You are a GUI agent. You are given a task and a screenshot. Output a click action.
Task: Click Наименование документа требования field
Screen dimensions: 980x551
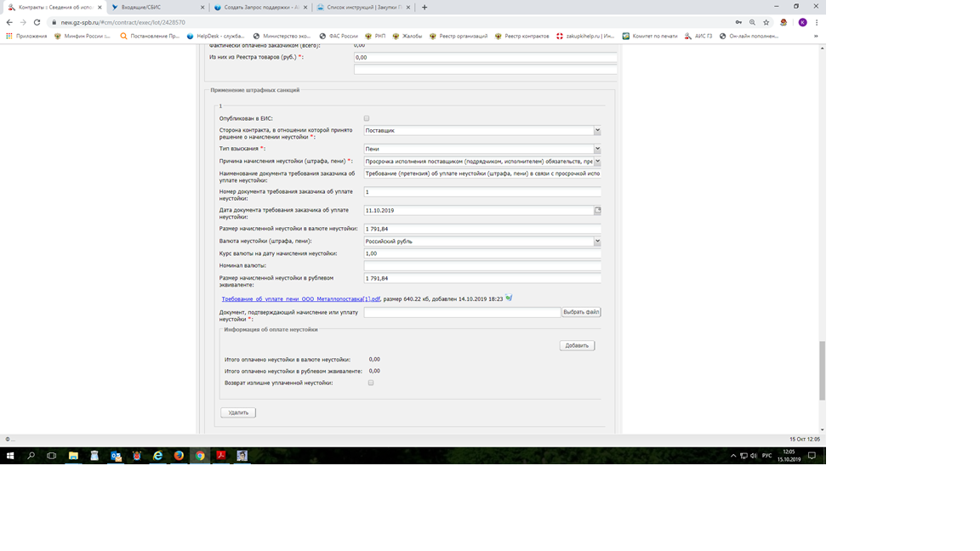482,173
